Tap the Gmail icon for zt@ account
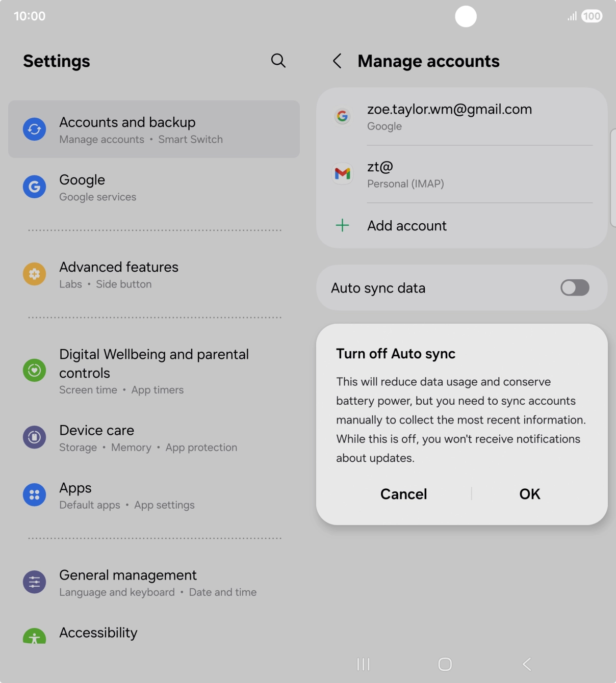 point(343,174)
